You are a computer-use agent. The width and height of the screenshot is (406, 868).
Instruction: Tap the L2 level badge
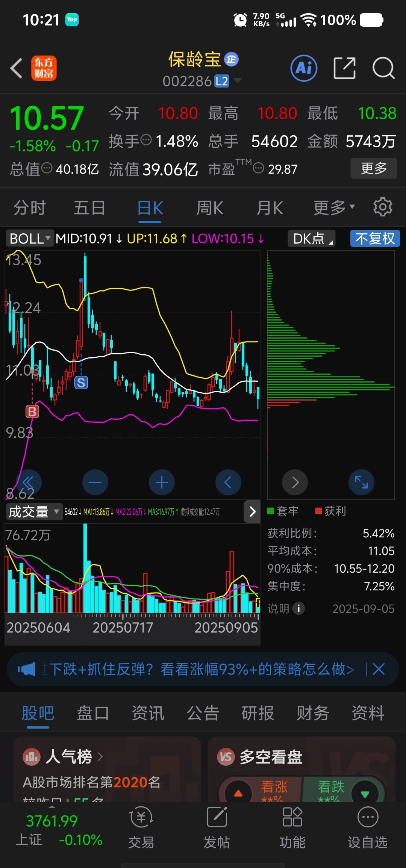pyautogui.click(x=222, y=81)
